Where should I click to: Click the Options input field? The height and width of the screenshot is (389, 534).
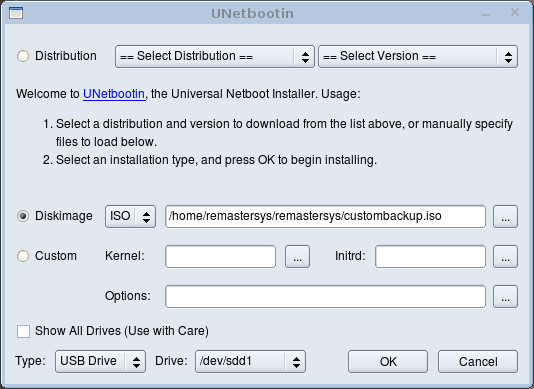[325, 297]
